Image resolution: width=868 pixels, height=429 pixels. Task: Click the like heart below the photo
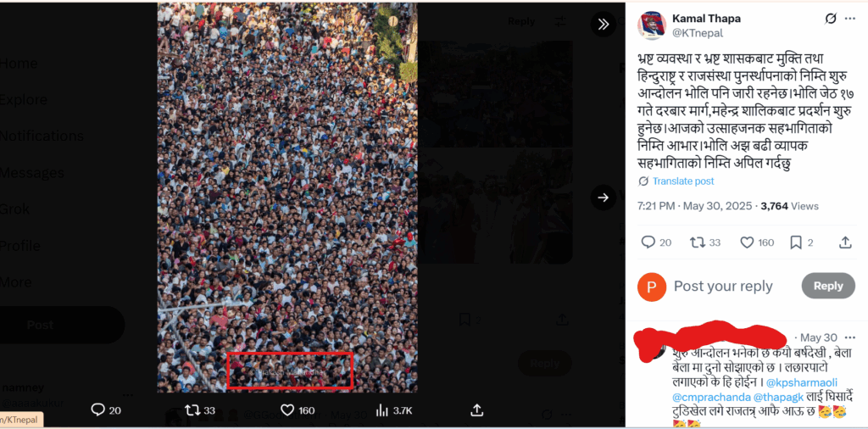287,410
